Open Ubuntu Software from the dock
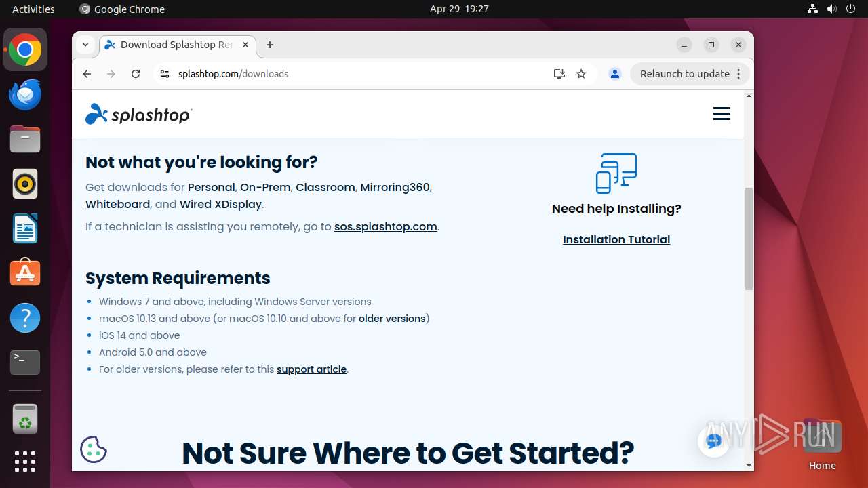868x488 pixels. tap(25, 273)
